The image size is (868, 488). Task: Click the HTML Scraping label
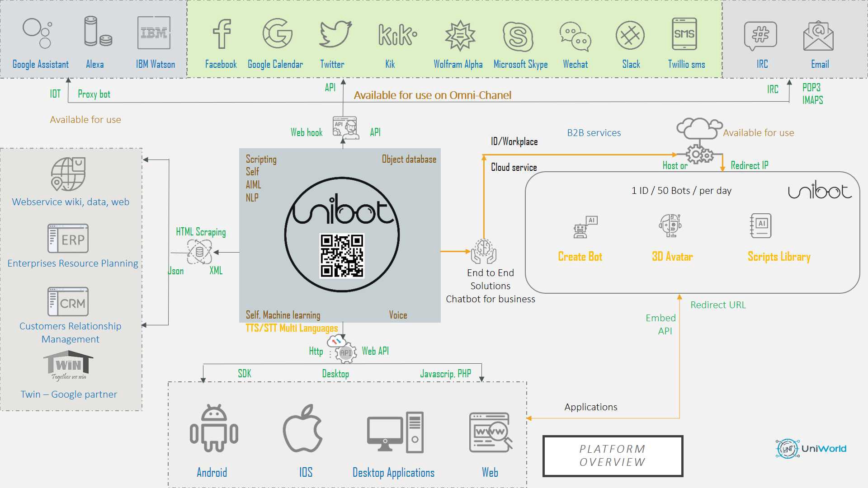click(201, 232)
